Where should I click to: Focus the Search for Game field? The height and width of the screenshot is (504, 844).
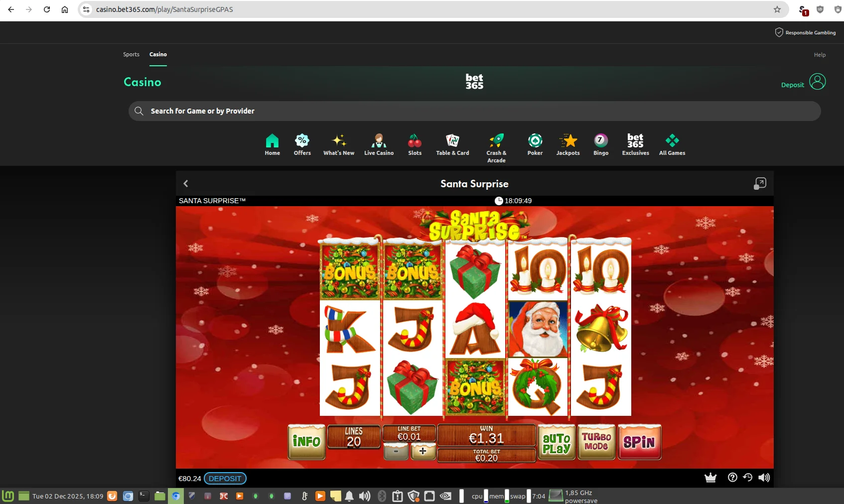tap(474, 111)
